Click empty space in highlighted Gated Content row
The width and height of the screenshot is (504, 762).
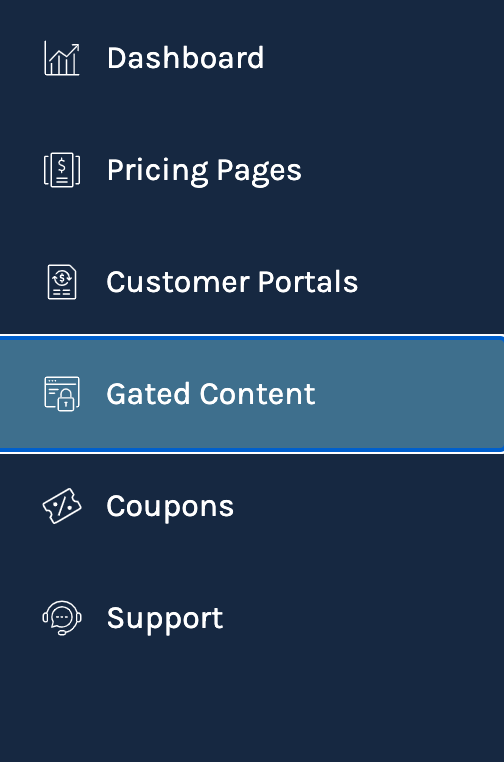coord(413,394)
